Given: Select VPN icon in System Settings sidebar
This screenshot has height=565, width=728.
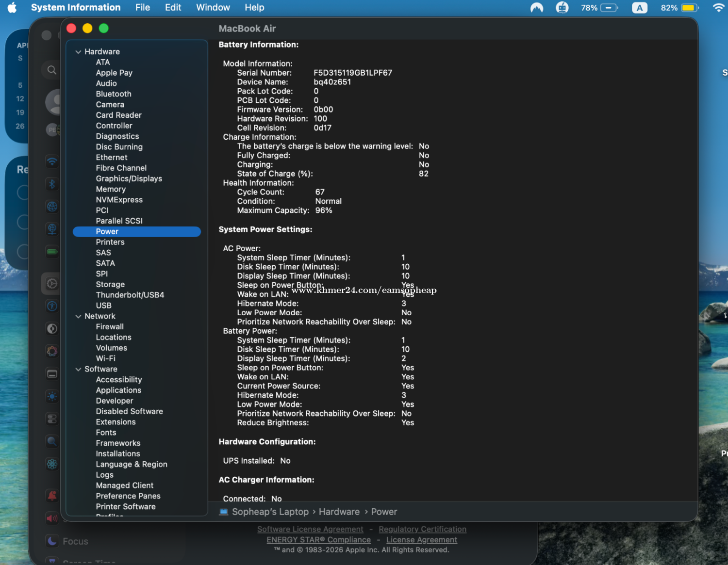Looking at the screenshot, I should (x=52, y=229).
